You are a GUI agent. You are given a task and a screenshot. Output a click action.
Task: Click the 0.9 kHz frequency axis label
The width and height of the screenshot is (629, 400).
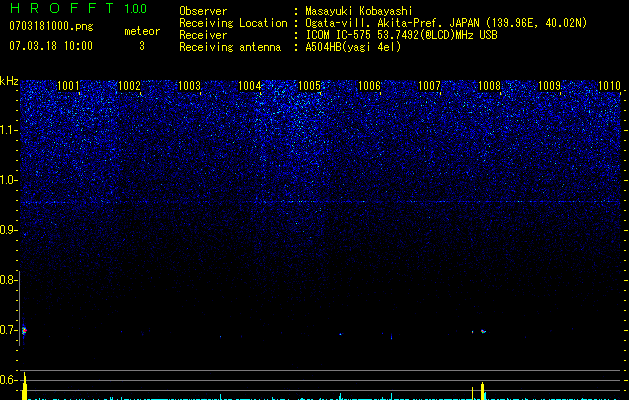click(8, 230)
